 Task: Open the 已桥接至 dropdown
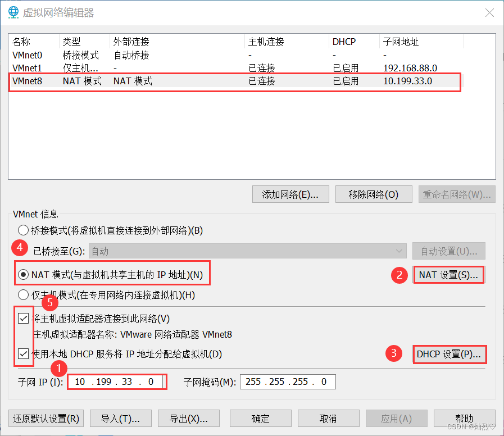point(247,251)
